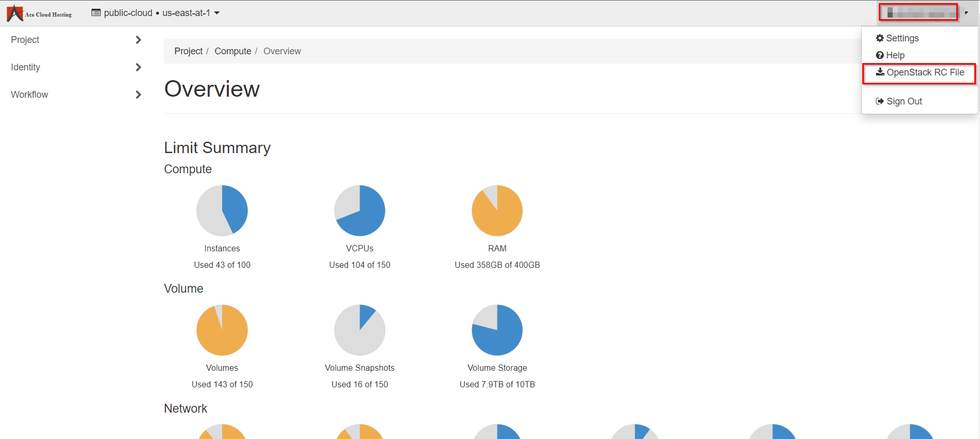Click the Overview breadcrumb text
Image resolution: width=980 pixels, height=439 pixels.
click(282, 51)
